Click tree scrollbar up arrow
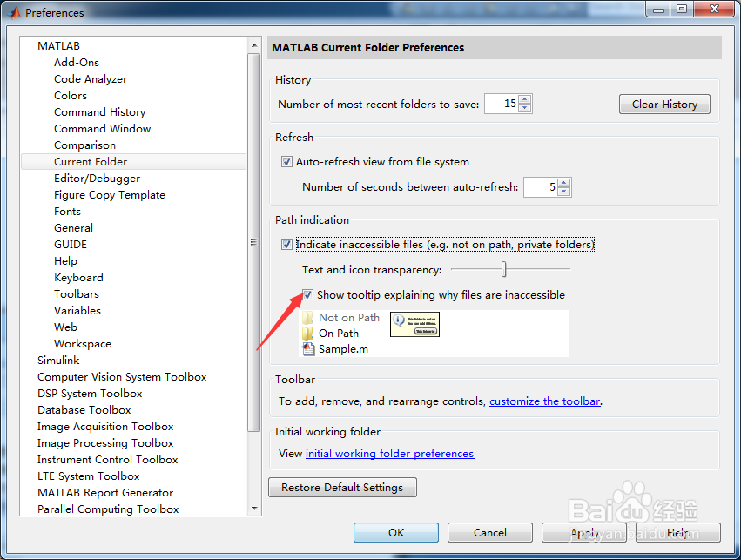Screen dimensions: 741x560 pyautogui.click(x=254, y=45)
